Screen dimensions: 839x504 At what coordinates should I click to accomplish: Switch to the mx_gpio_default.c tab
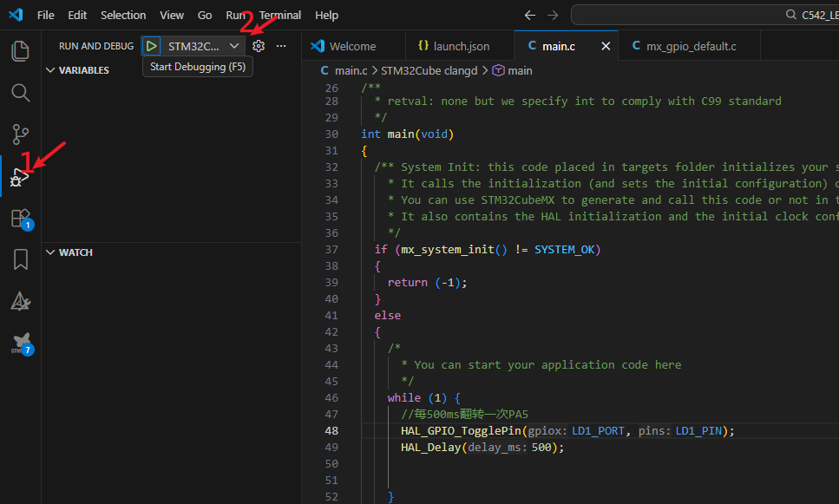coord(691,46)
